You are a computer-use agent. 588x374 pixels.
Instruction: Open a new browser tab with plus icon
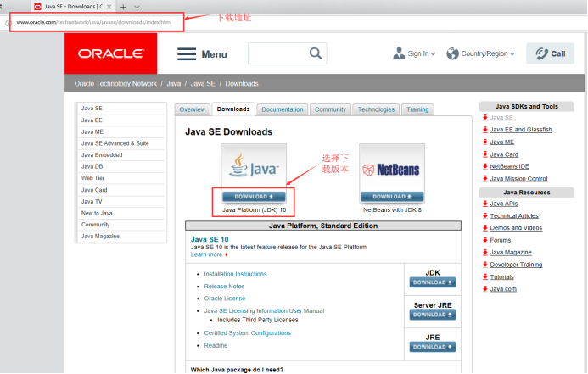click(x=123, y=7)
